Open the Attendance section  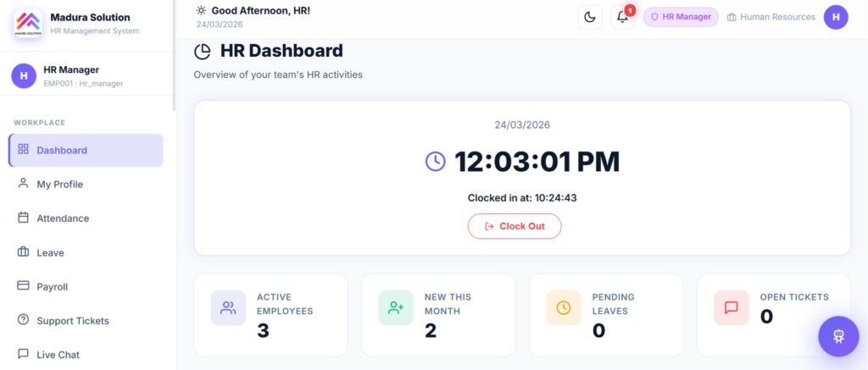pos(62,218)
